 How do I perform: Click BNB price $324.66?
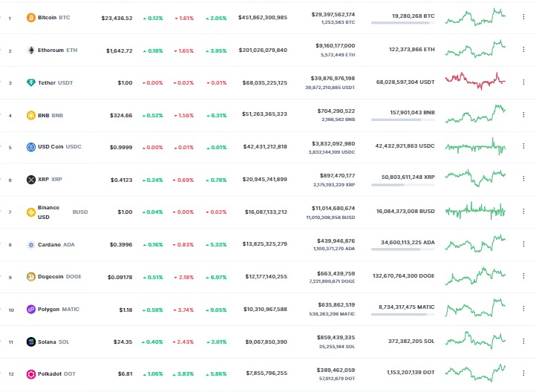121,116
